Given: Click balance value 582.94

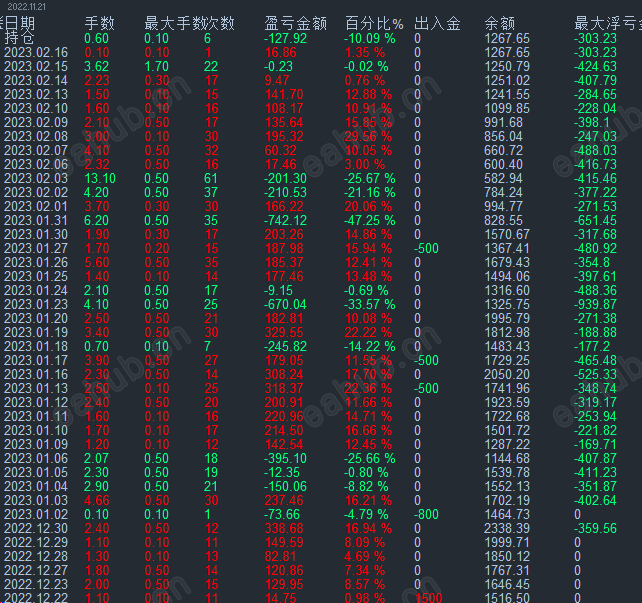Looking at the screenshot, I should tap(503, 178).
